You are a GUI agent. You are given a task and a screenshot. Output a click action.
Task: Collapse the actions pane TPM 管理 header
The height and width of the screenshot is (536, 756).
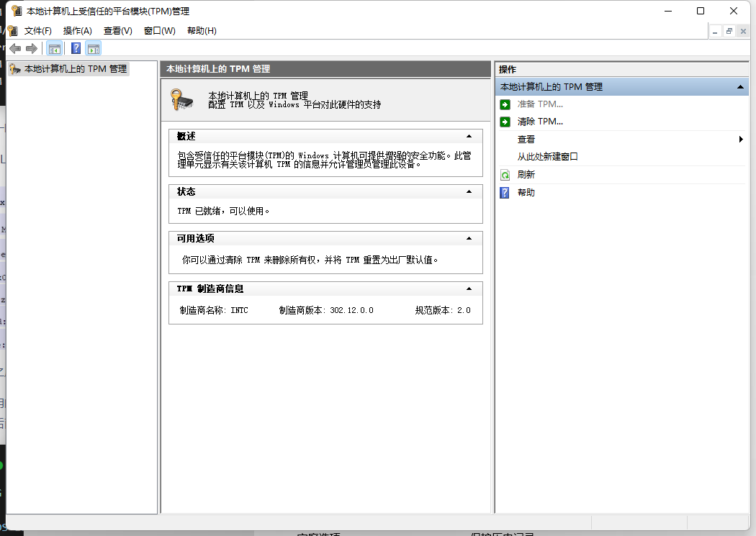[x=740, y=87]
